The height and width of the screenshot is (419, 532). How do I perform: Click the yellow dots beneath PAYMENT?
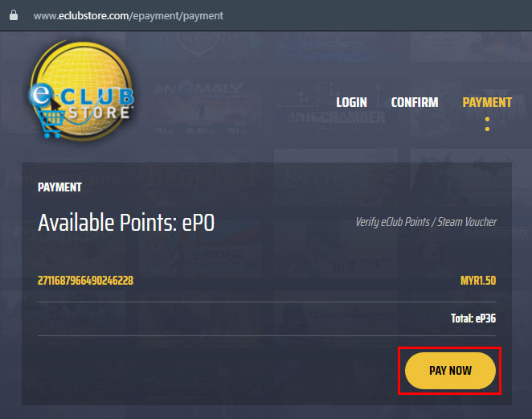487,125
